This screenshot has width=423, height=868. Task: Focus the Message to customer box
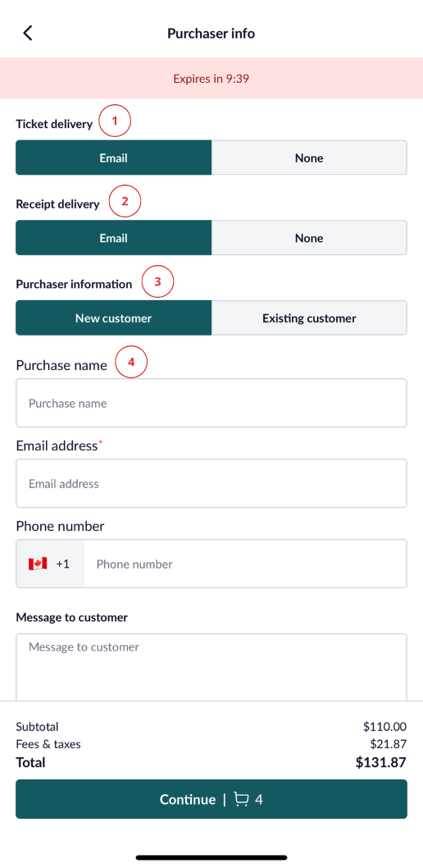point(211,668)
